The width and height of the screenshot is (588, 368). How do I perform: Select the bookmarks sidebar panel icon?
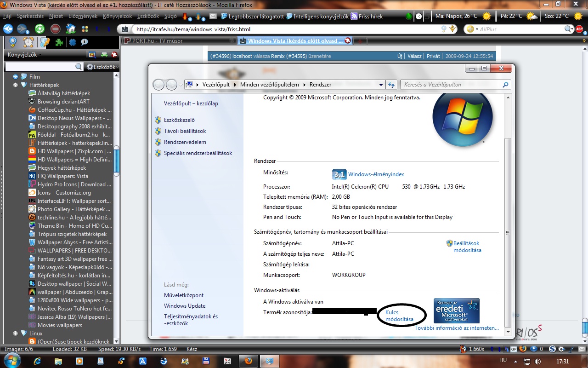pyautogui.click(x=44, y=42)
